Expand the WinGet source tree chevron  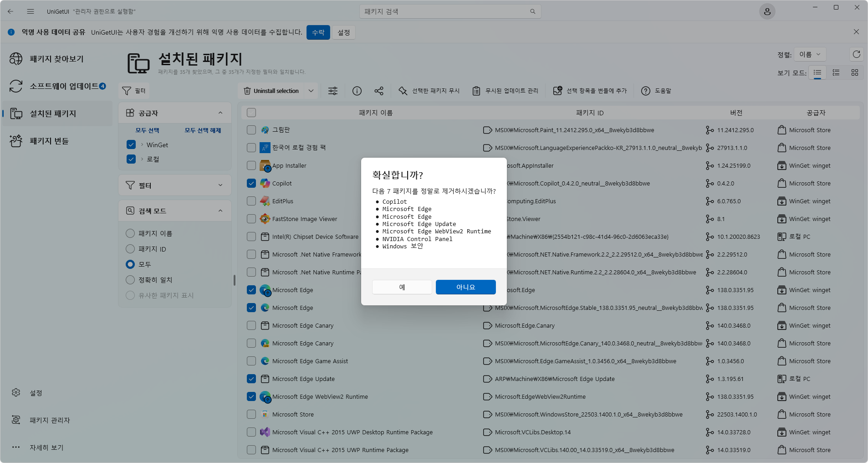(x=142, y=144)
